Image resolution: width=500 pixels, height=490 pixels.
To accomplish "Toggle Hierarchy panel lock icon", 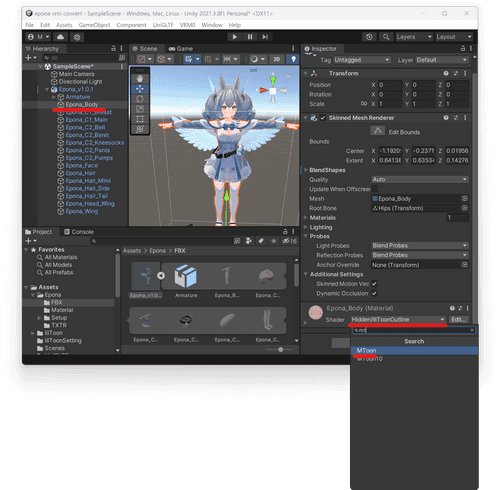I will [x=113, y=49].
